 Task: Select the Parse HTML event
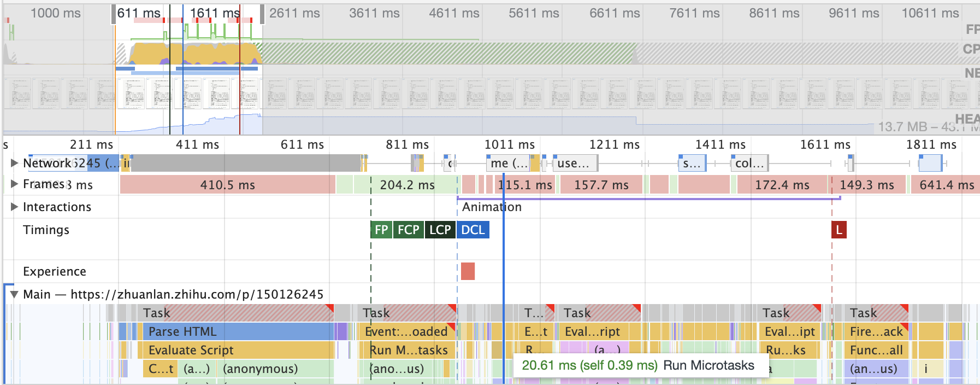point(238,331)
